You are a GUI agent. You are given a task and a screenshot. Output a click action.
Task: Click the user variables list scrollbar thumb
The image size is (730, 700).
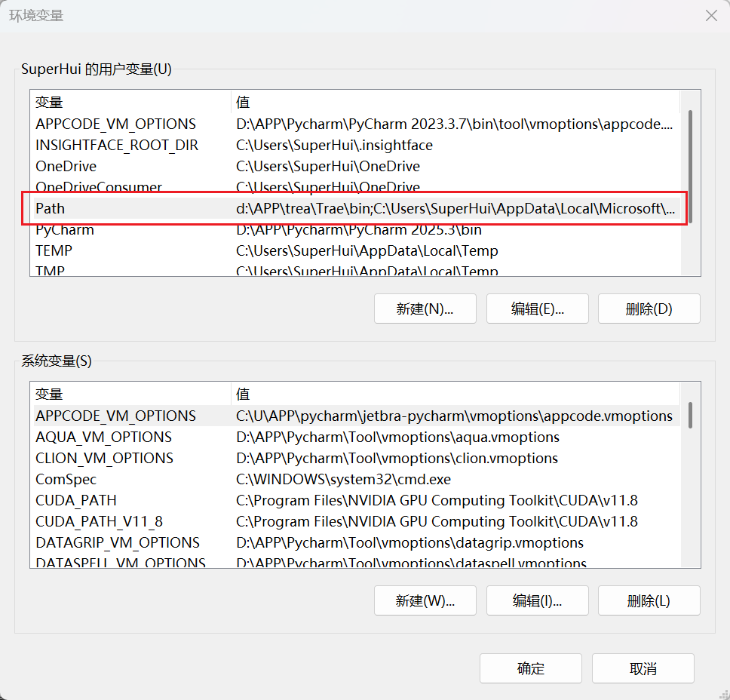coord(690,166)
